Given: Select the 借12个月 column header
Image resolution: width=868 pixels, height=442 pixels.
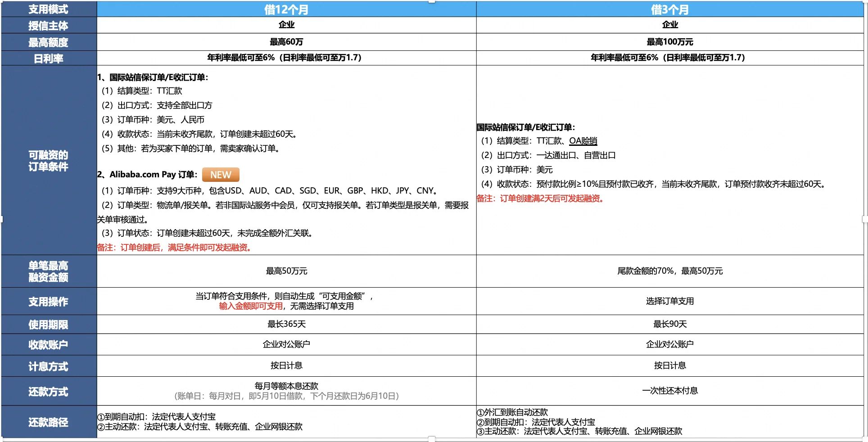Looking at the screenshot, I should coord(286,9).
